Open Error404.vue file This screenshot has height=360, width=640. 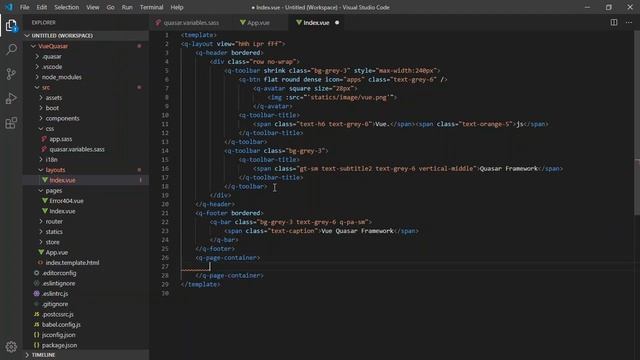[86, 201]
